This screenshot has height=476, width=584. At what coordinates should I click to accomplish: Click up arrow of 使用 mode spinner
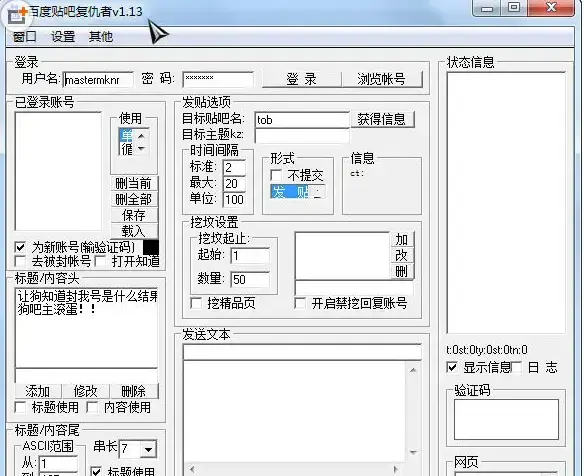[x=141, y=136]
